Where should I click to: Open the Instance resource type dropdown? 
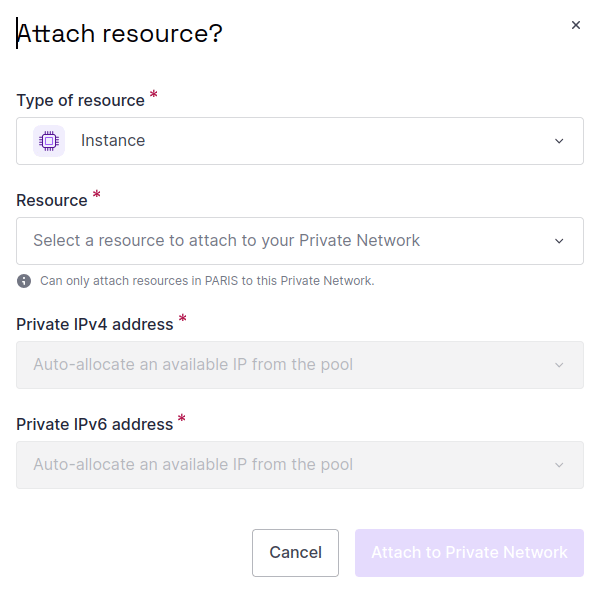point(300,141)
